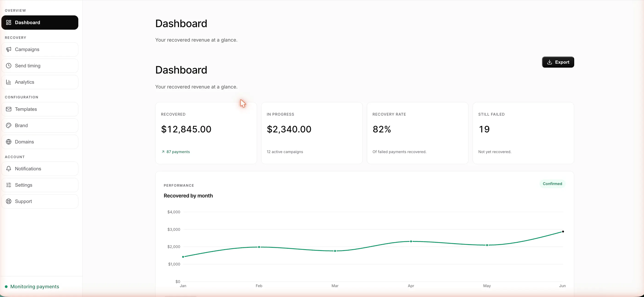644x297 pixels.
Task: Click the download icon in Export button
Action: point(550,62)
